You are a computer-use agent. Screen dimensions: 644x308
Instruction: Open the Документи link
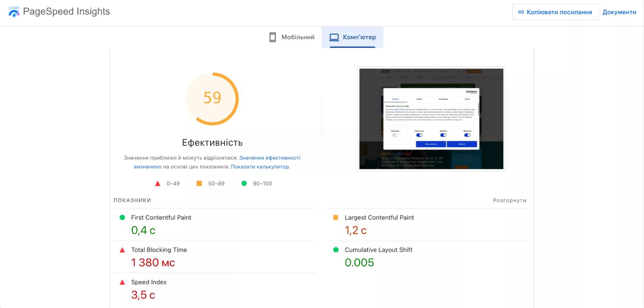pyautogui.click(x=619, y=12)
